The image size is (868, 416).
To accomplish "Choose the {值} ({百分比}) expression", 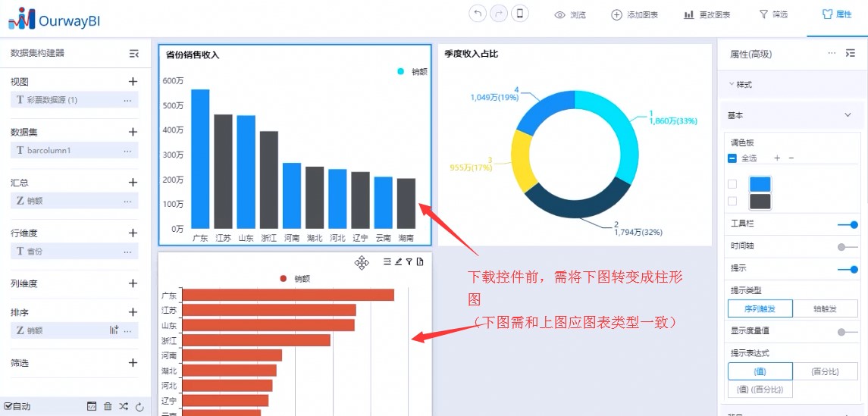I will tap(760, 389).
